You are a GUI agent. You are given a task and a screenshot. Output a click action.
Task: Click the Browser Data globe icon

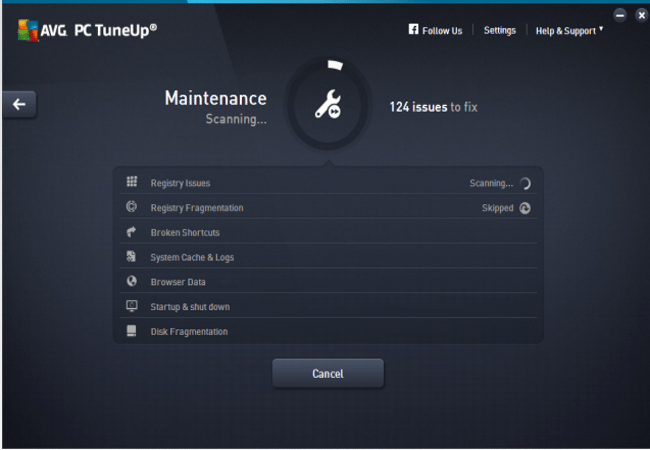131,282
